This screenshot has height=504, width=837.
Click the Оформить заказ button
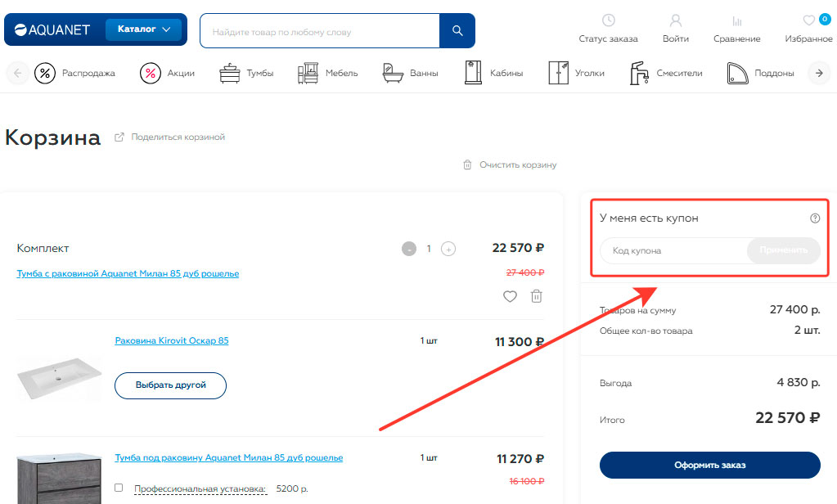click(710, 465)
